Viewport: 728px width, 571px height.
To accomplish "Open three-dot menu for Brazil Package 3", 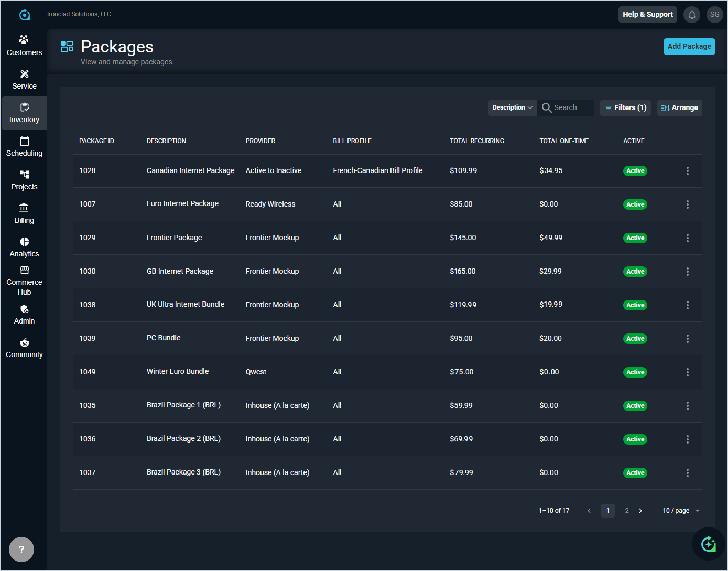I will click(x=687, y=473).
